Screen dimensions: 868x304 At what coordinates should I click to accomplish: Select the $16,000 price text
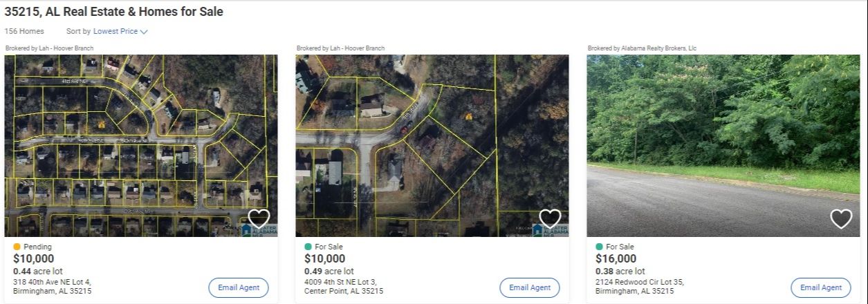pyautogui.click(x=616, y=259)
